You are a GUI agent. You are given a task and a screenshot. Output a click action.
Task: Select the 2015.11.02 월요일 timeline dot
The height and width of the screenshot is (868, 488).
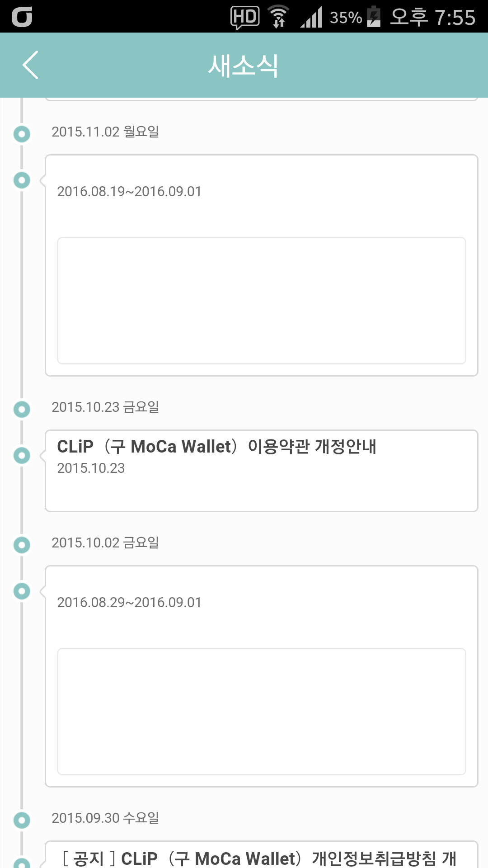(22, 134)
